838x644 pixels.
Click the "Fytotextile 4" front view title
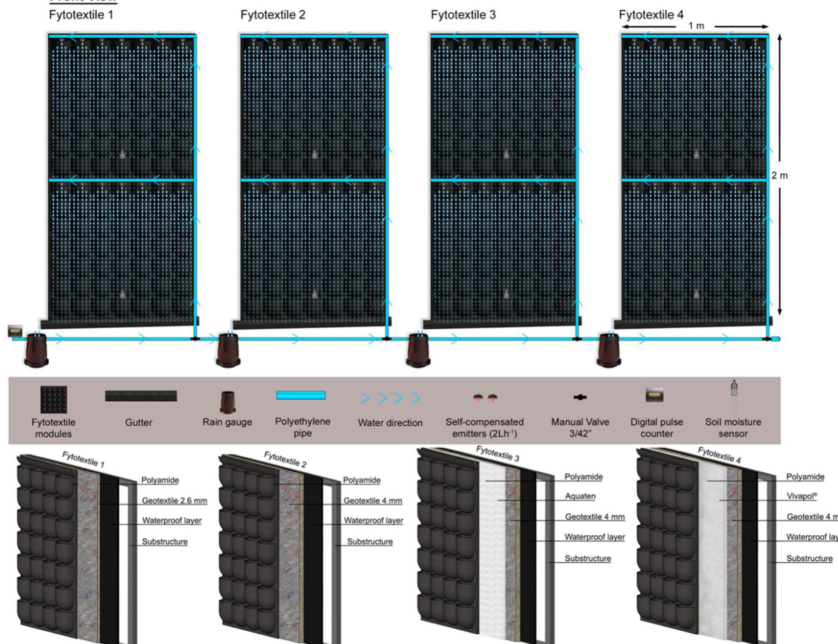(651, 15)
